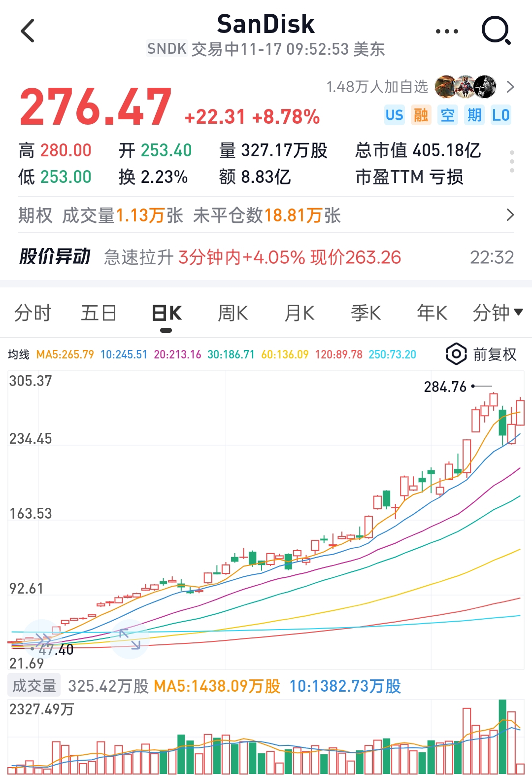532x775 pixels.
Task: Tap the 融 margin badge
Action: (421, 115)
